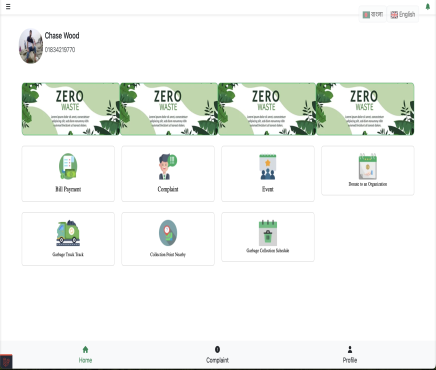
Task: Click the Donate to an Organization label
Action: (x=368, y=184)
